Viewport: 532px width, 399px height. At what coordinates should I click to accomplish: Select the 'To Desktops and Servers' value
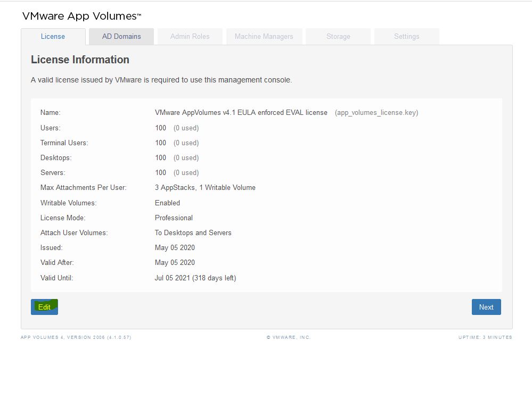[x=193, y=232]
